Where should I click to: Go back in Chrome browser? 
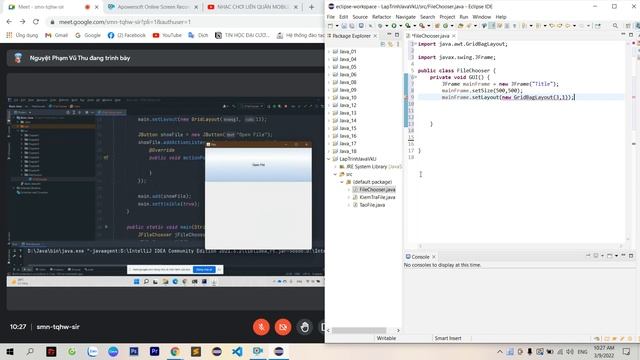pyautogui.click(x=9, y=22)
